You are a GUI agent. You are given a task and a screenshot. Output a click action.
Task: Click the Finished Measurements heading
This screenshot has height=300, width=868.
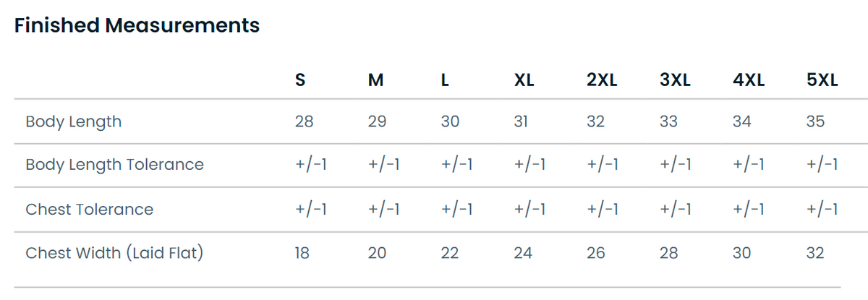pos(137,25)
